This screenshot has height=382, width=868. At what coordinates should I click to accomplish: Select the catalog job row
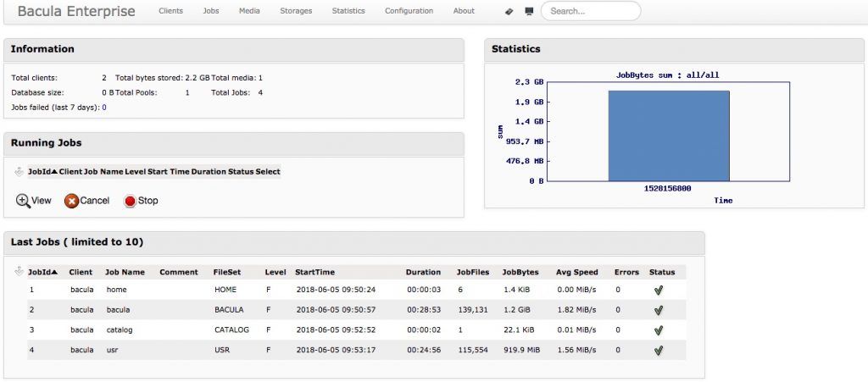pos(357,330)
